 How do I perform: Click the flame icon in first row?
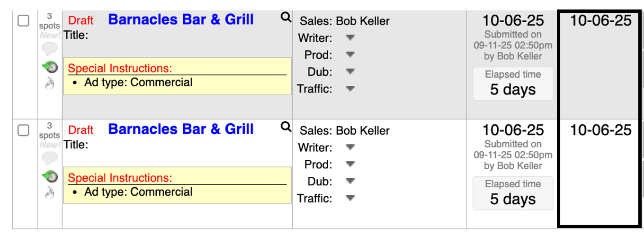click(50, 84)
